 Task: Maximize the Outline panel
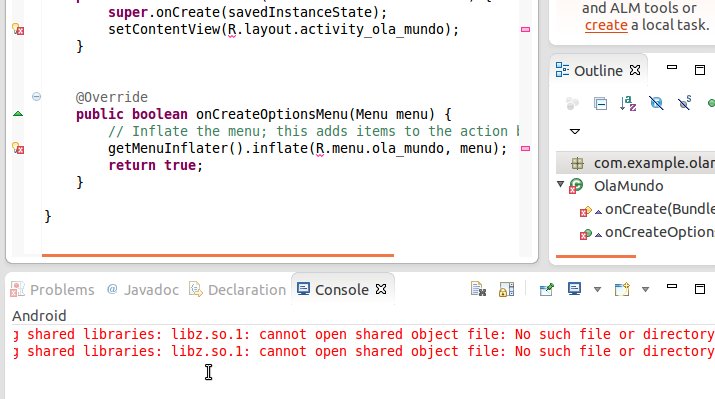699,70
